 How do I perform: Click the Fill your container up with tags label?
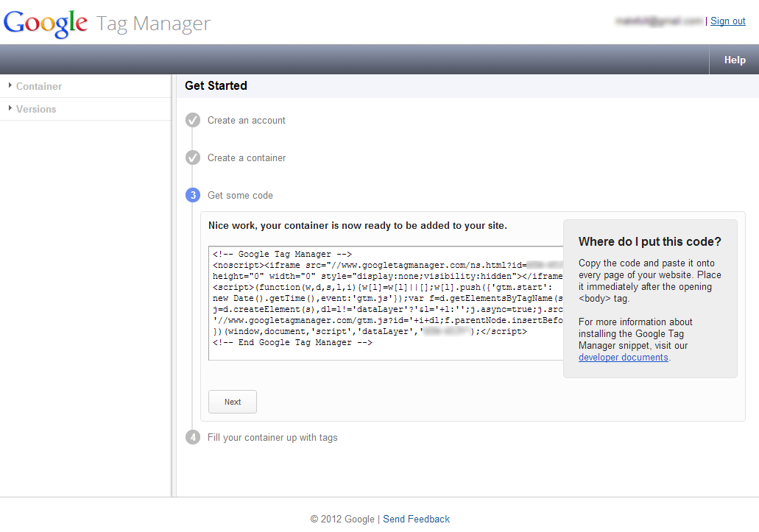tap(272, 436)
